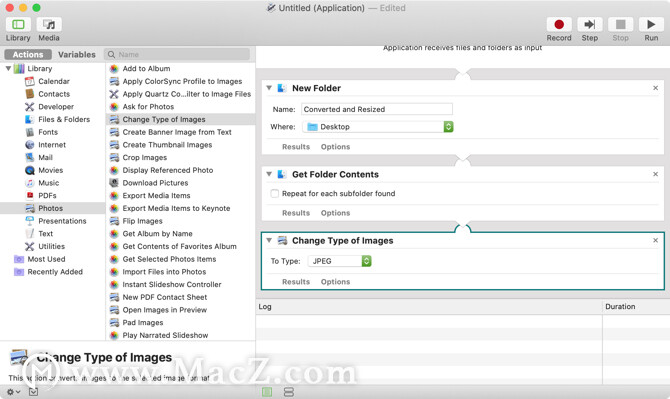
Task: Select the Presentations category
Action: pos(62,221)
